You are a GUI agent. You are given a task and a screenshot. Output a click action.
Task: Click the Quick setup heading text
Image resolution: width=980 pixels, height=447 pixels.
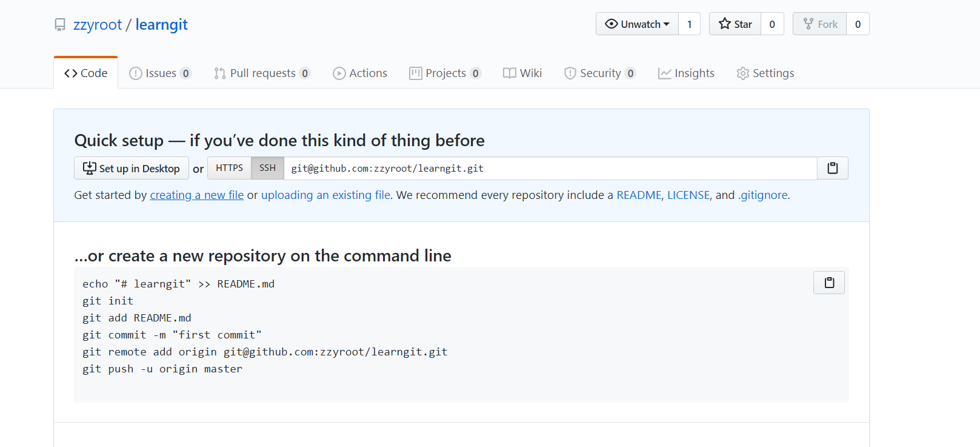(x=279, y=140)
